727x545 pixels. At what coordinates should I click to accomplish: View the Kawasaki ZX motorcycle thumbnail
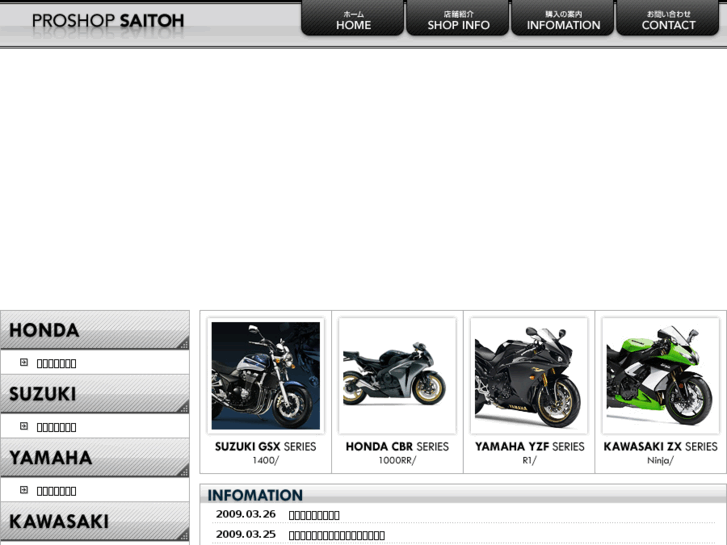click(661, 376)
